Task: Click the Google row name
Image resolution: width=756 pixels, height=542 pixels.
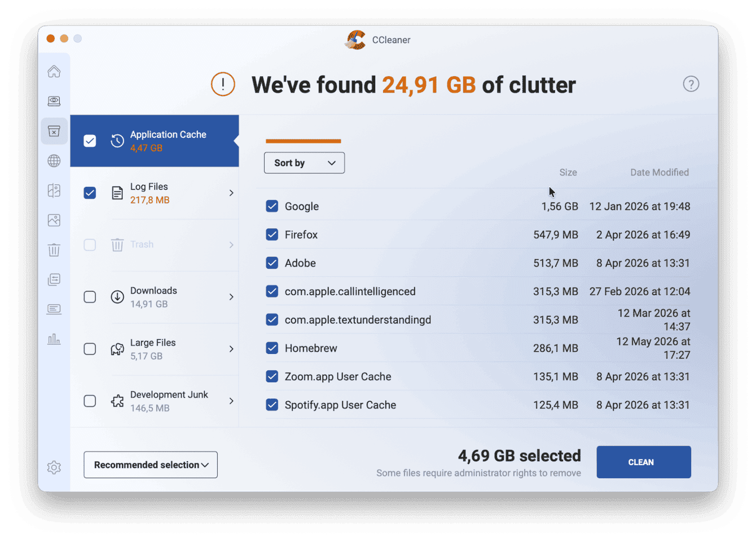Action: [x=302, y=207]
